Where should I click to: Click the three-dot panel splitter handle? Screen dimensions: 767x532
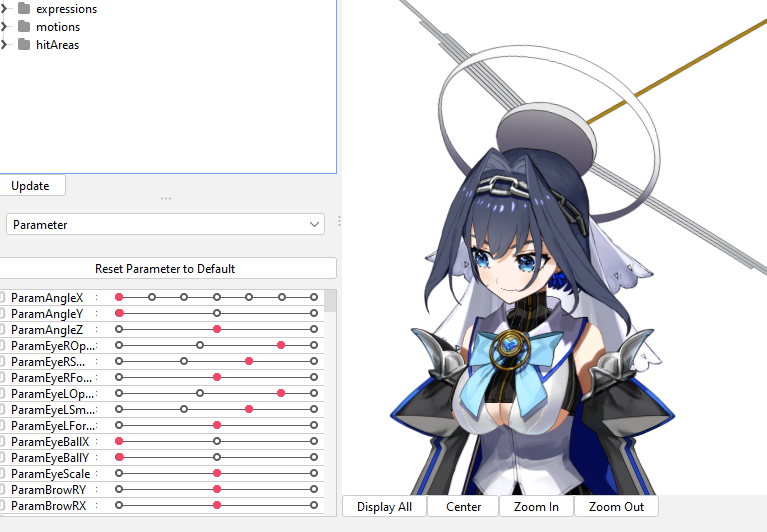tap(166, 199)
